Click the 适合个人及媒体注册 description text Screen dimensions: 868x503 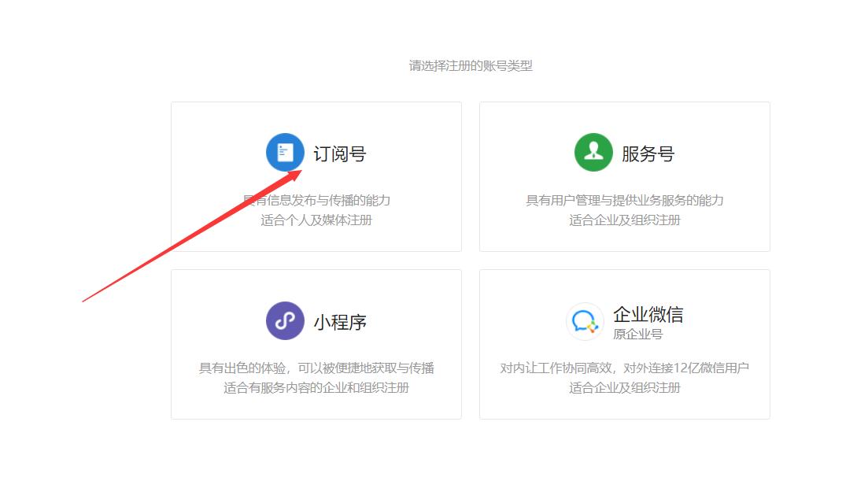click(316, 220)
